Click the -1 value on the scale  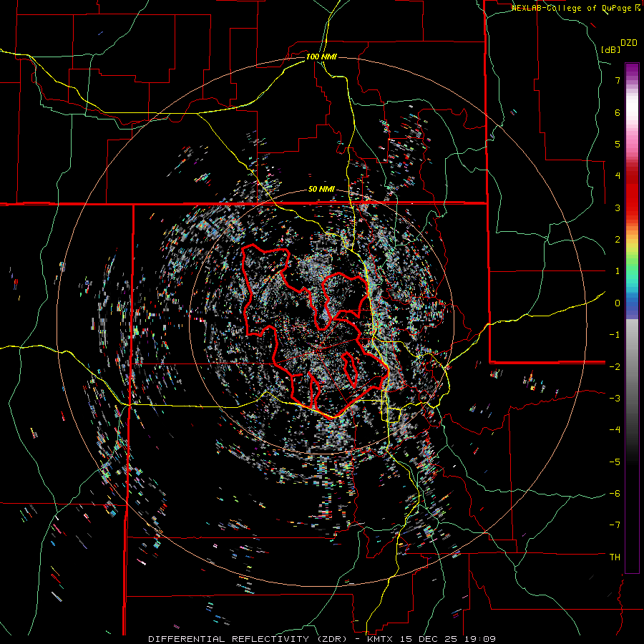[x=615, y=335]
